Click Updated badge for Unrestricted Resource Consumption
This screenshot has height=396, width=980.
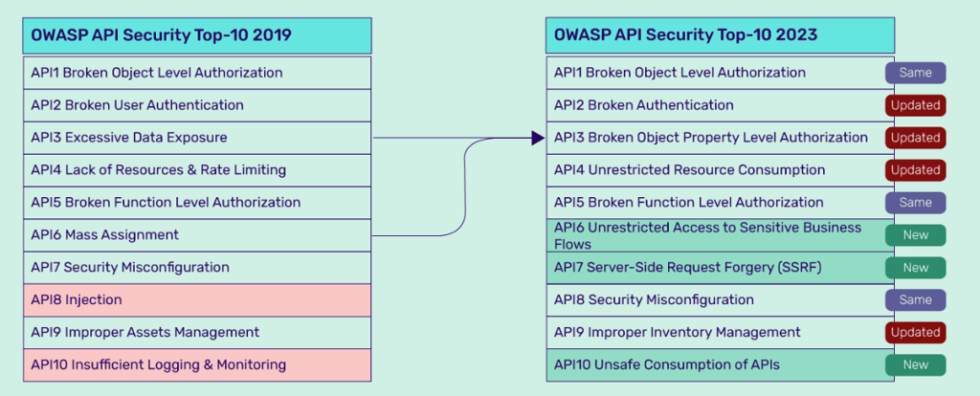(x=915, y=170)
